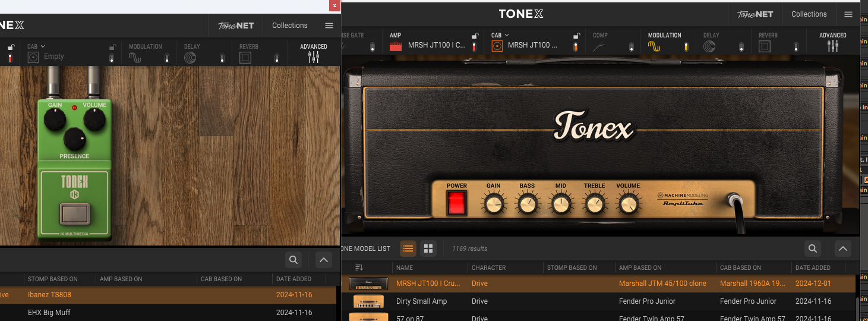
Task: Open the hamburger menu in the right TONEX window
Action: pyautogui.click(x=848, y=14)
